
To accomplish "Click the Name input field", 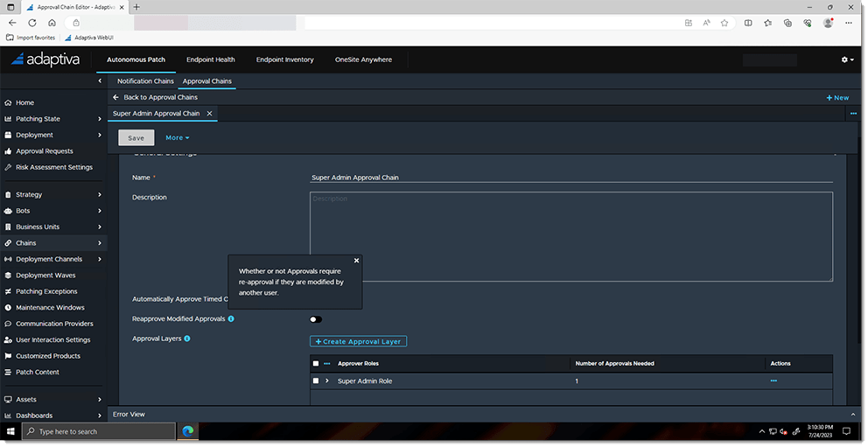I will click(x=570, y=178).
